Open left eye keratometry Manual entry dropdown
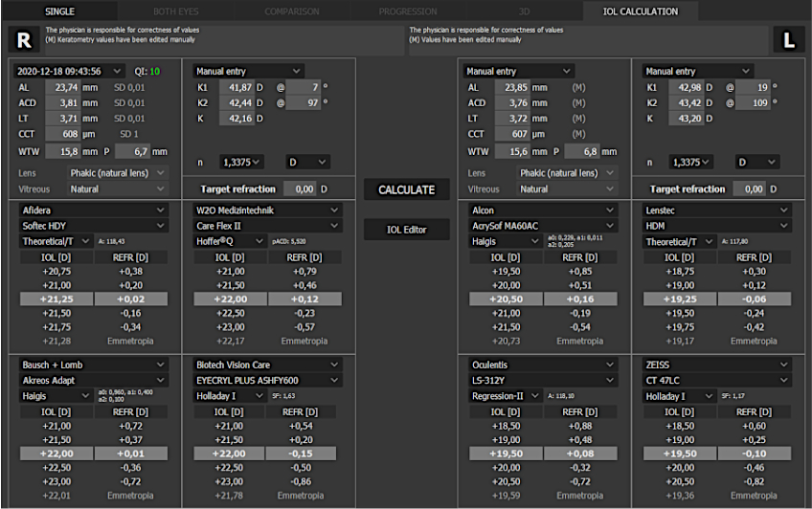The image size is (812, 509). coord(698,71)
